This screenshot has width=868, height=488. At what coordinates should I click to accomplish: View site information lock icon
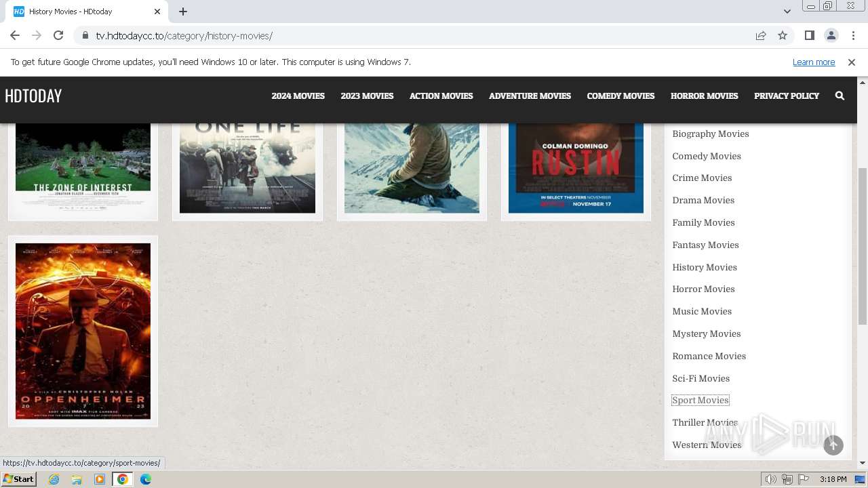click(x=85, y=35)
